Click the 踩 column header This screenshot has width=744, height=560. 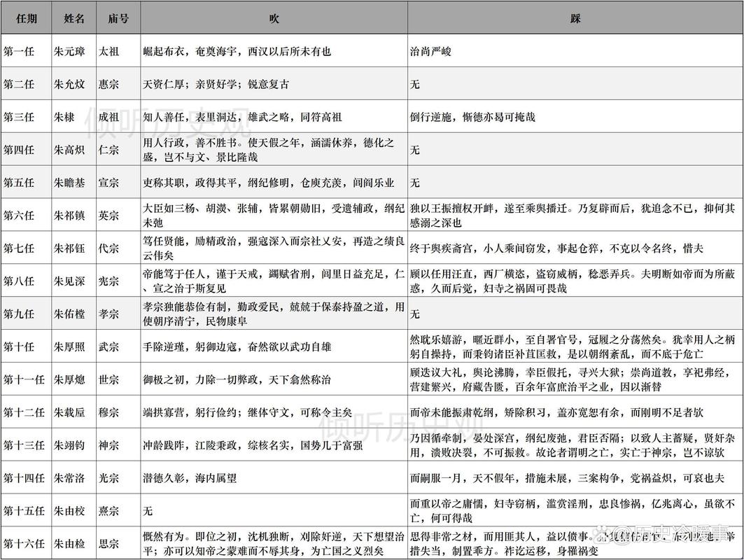(575, 19)
